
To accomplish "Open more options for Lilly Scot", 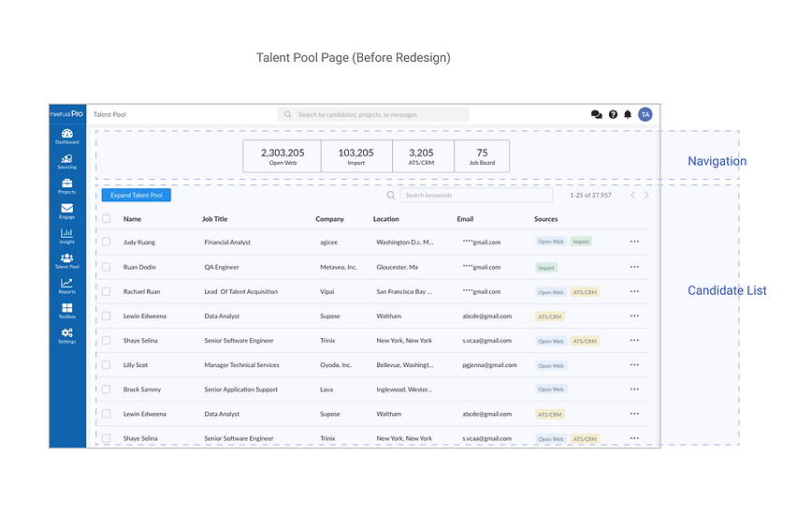I will click(634, 365).
